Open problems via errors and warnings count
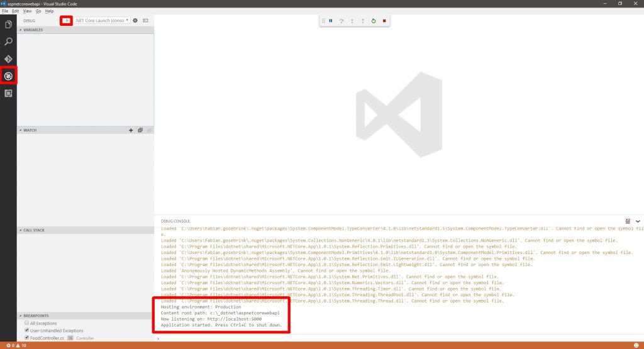Image resolution: width=644 pixels, height=349 pixels. 16,345
